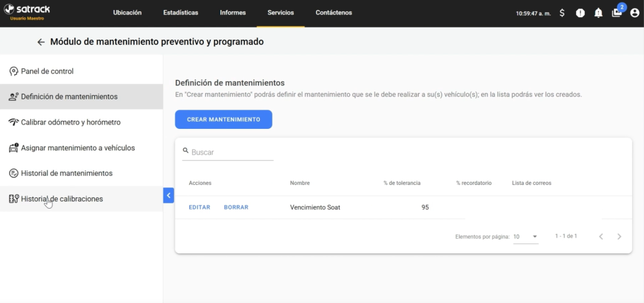This screenshot has height=303, width=644.
Task: Click the Historial de mantenimientos icon
Action: [x=14, y=174]
